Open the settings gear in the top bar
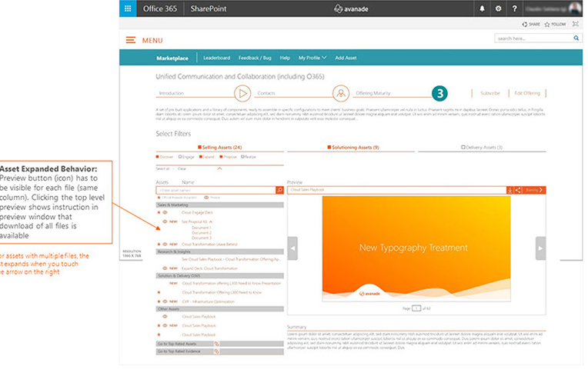This screenshot has height=376, width=588. pos(498,8)
